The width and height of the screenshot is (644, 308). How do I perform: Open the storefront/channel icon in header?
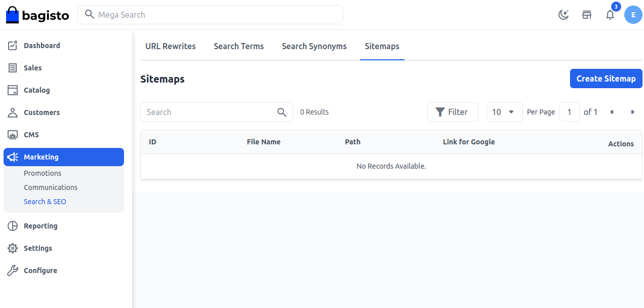(x=587, y=15)
